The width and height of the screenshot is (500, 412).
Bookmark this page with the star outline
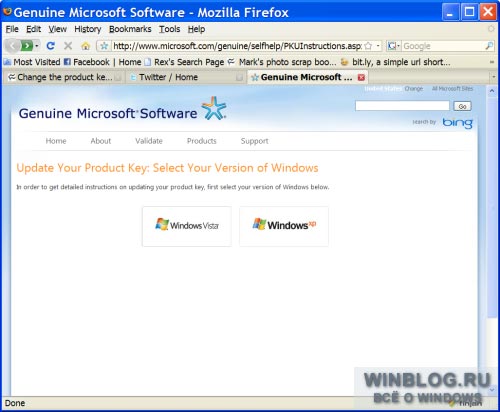click(x=368, y=46)
